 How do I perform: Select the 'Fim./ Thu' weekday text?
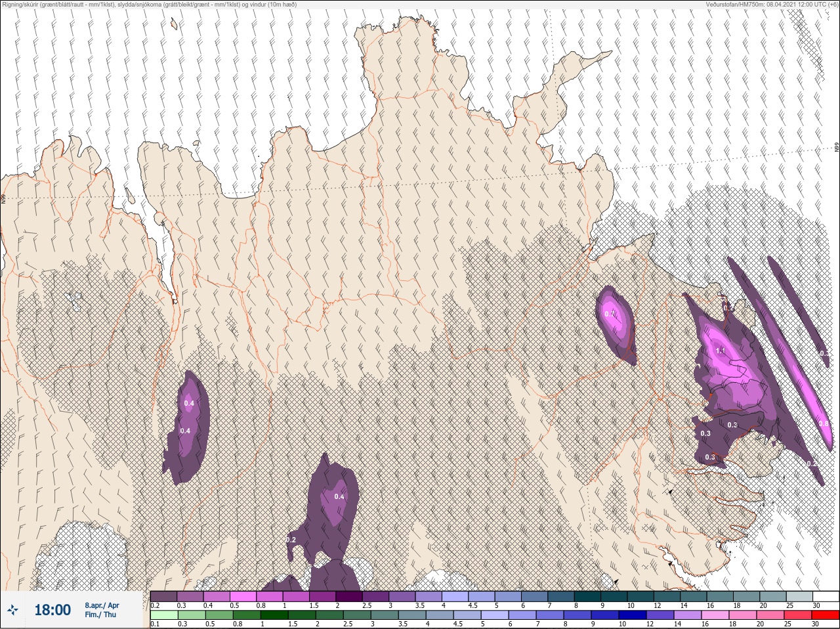(100, 615)
